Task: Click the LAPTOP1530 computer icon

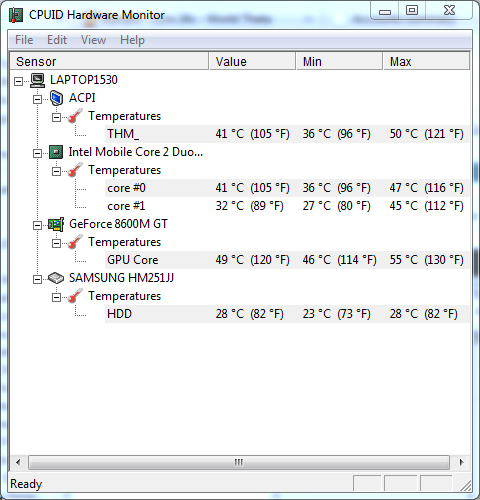Action: [x=37, y=80]
